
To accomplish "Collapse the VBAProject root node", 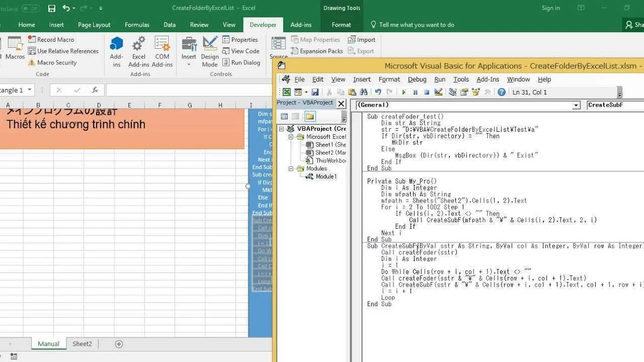I will tap(282, 129).
